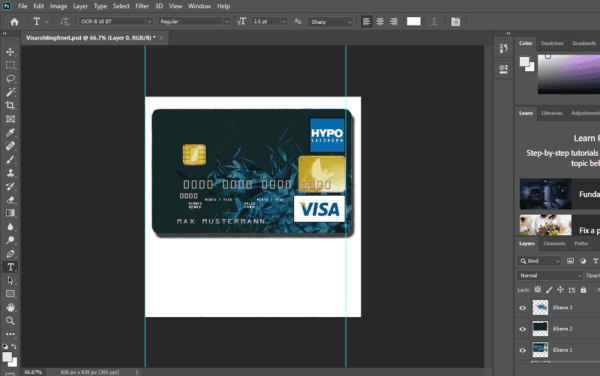Hide the Ebene 2 layer
Viewport: 600px width, 376px height.
click(522, 329)
